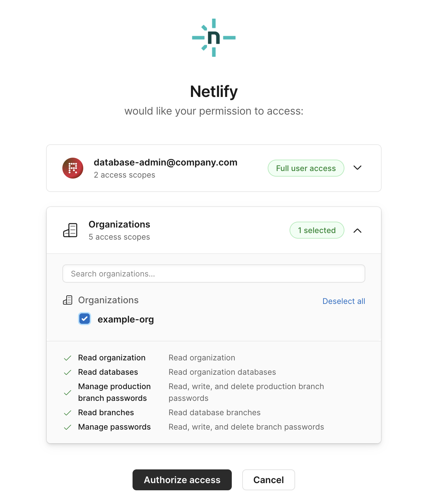
Task: Collapse the Organizations section chevron
Action: point(357,230)
